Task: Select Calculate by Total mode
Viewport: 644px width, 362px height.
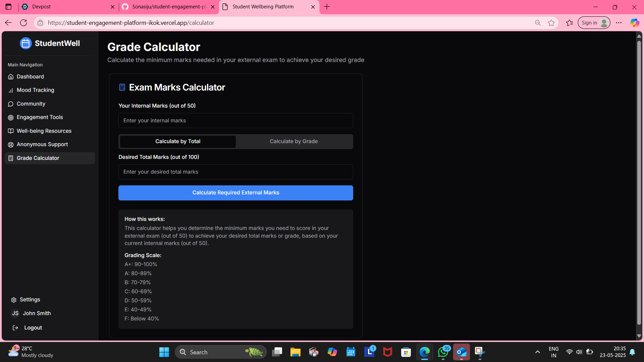Action: [x=178, y=141]
